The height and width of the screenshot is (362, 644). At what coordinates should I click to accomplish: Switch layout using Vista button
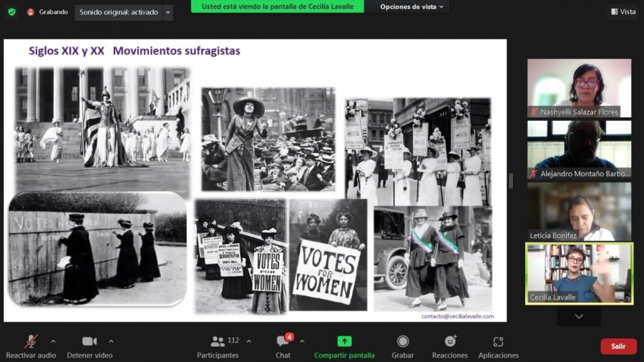[x=623, y=11]
